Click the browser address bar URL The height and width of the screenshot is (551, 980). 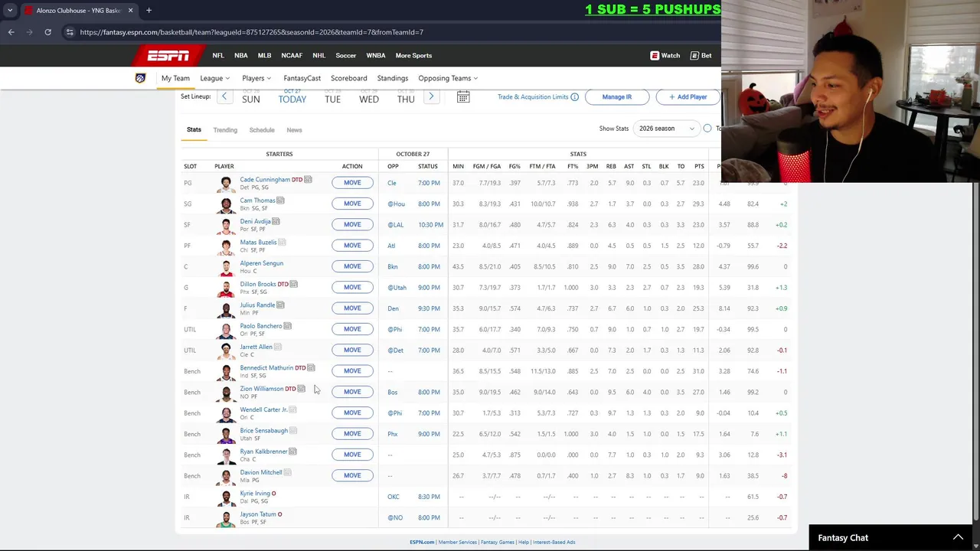[x=251, y=32]
